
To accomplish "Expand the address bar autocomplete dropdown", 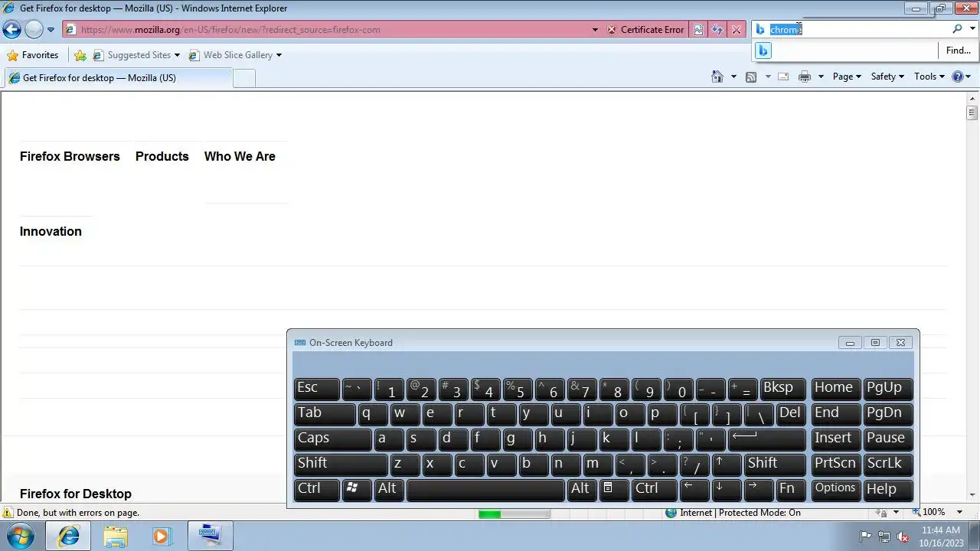I will 595,30.
